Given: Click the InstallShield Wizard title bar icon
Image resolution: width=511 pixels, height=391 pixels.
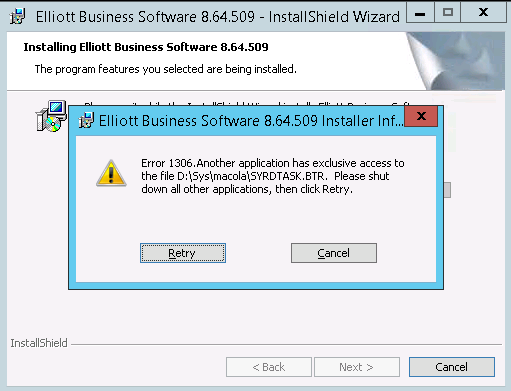Looking at the screenshot, I should click(x=18, y=16).
